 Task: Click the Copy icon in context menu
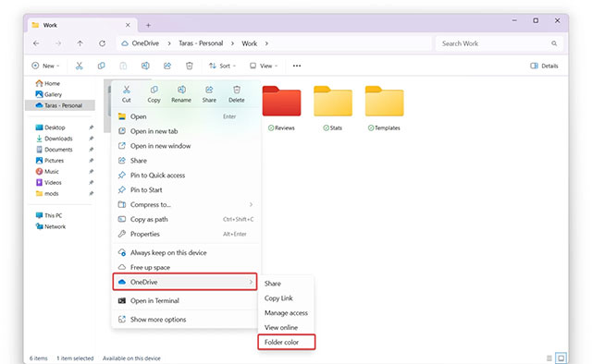(x=154, y=90)
